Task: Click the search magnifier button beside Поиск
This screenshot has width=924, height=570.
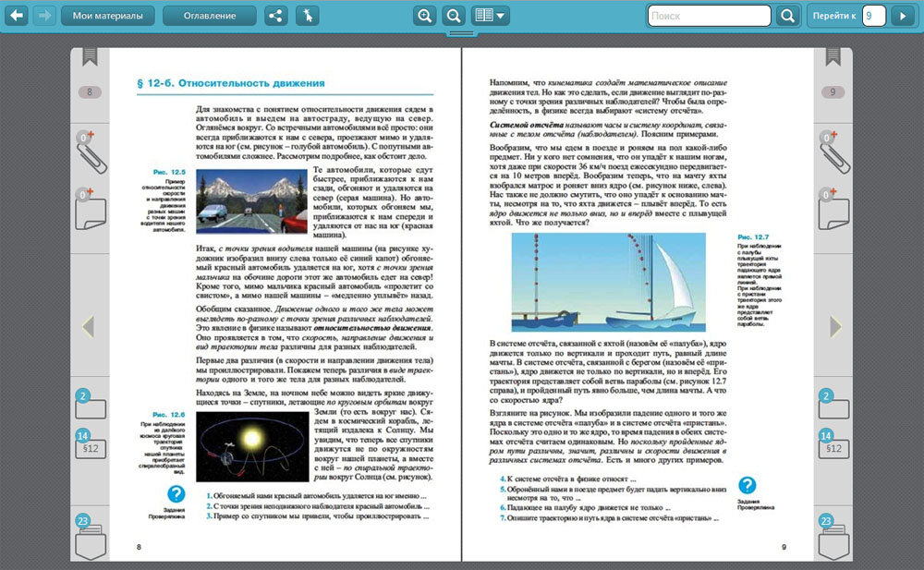Action: [x=787, y=16]
